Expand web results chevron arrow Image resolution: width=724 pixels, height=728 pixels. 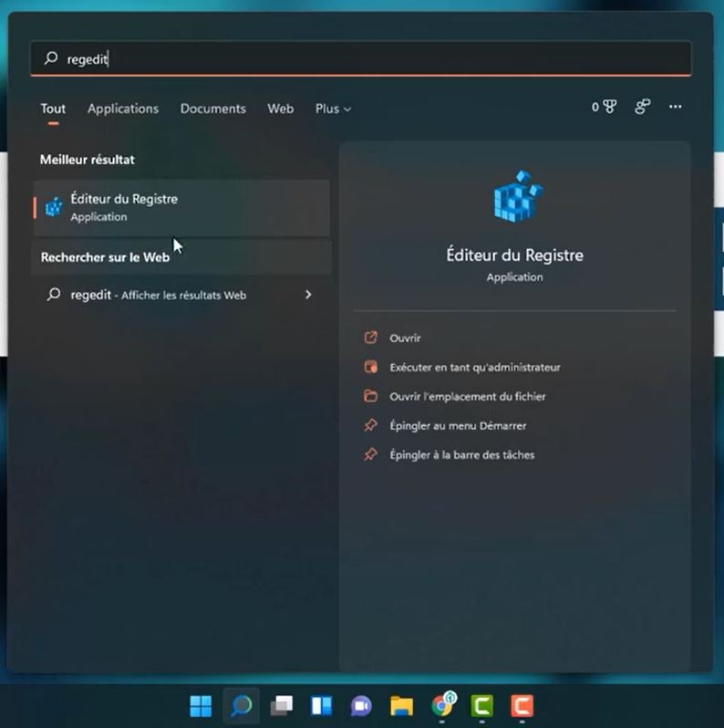tap(308, 295)
